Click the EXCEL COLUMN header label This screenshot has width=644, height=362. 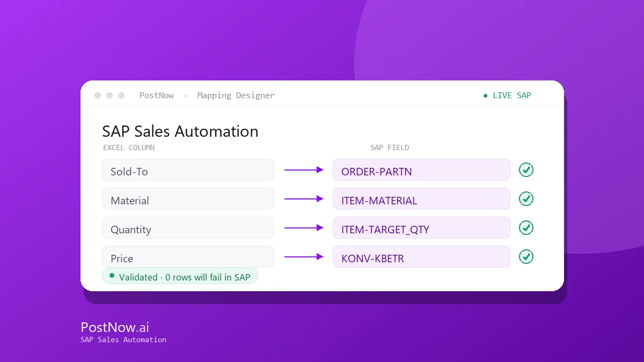click(129, 147)
